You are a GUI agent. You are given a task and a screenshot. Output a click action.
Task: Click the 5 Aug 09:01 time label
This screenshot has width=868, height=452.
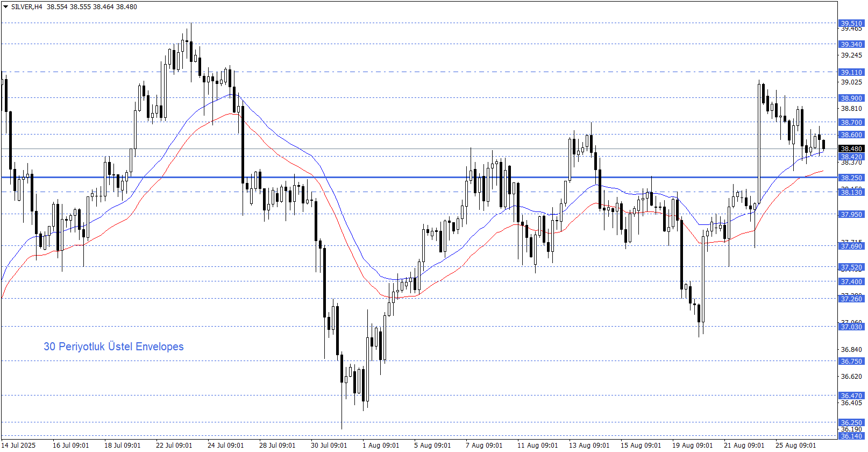tap(432, 445)
